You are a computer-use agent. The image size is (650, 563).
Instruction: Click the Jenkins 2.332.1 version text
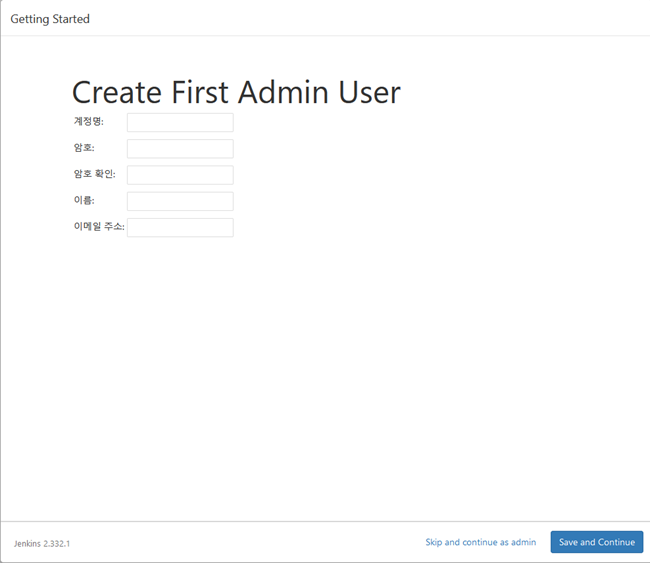click(x=42, y=544)
